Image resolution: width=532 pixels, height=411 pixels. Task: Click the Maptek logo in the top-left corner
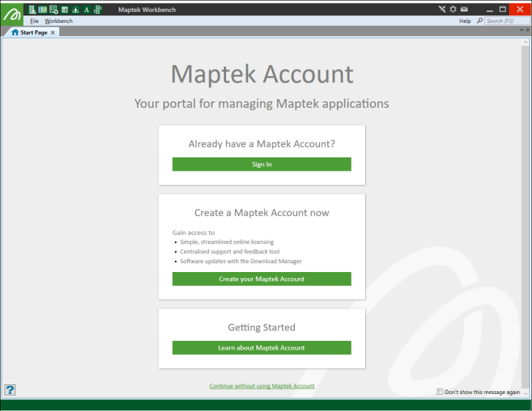pos(12,14)
